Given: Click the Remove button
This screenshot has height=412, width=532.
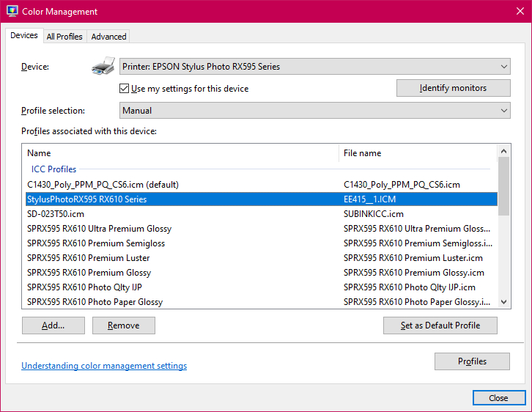Looking at the screenshot, I should (x=124, y=325).
